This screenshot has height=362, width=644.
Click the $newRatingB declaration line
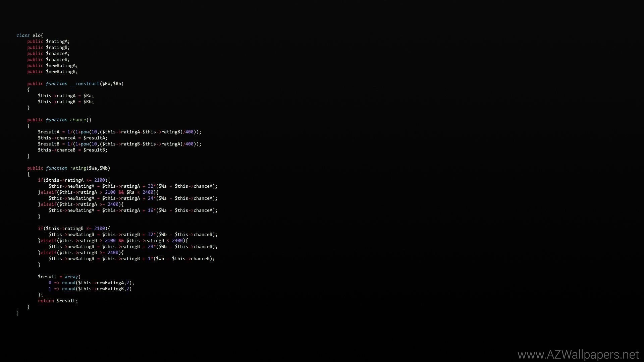coord(52,71)
